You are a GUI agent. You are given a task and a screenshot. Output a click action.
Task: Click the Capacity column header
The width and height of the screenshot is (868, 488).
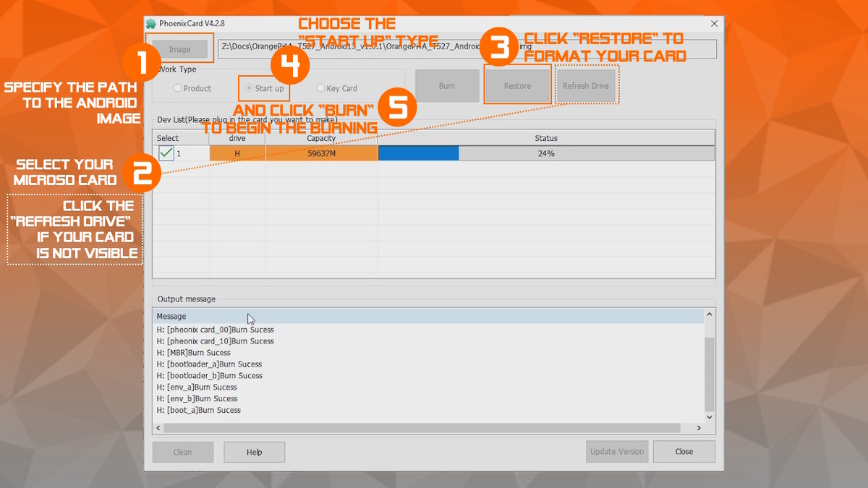322,138
